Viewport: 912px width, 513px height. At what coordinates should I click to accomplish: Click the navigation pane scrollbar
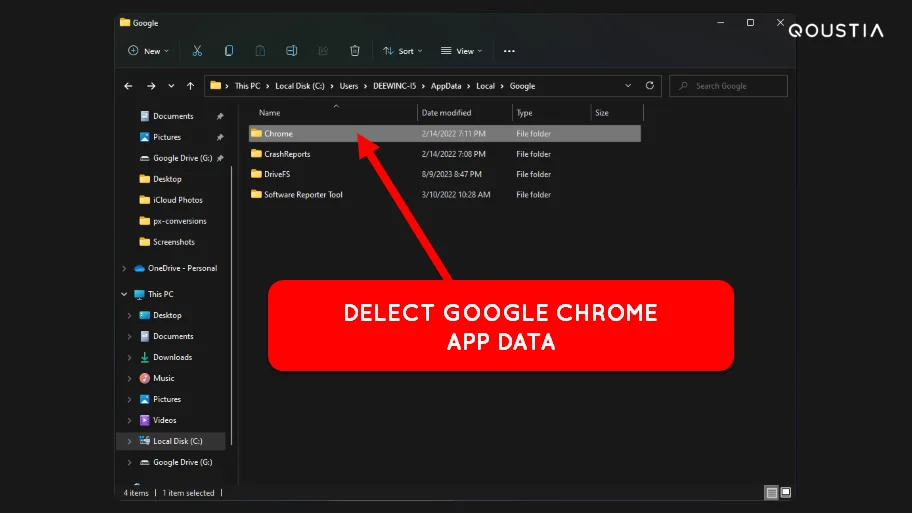coord(231,305)
